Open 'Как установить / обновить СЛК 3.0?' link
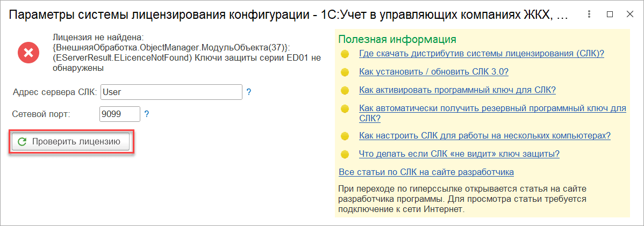This screenshot has width=644, height=226. [433, 72]
